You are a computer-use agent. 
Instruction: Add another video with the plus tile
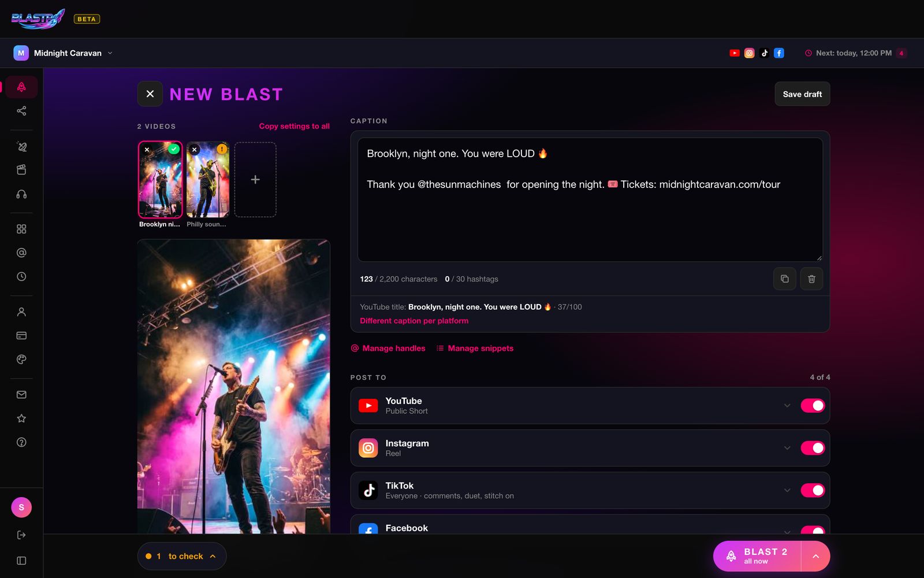[255, 180]
